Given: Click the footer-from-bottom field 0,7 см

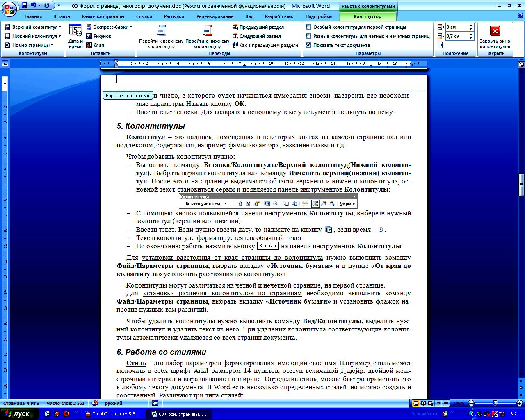Looking at the screenshot, I should tap(457, 36).
